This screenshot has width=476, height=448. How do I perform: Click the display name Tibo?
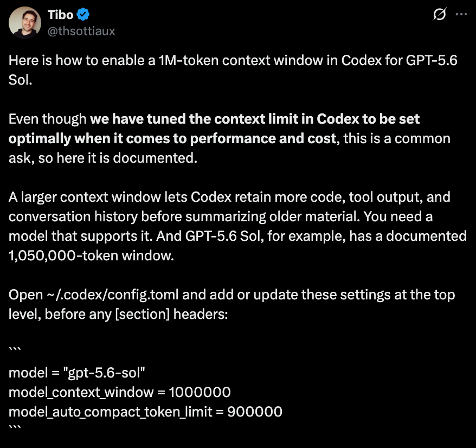(x=60, y=15)
